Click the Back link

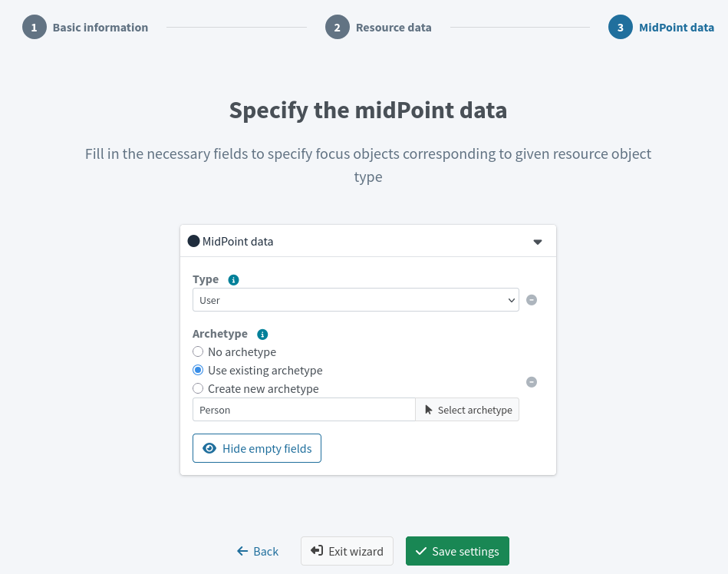(x=258, y=551)
